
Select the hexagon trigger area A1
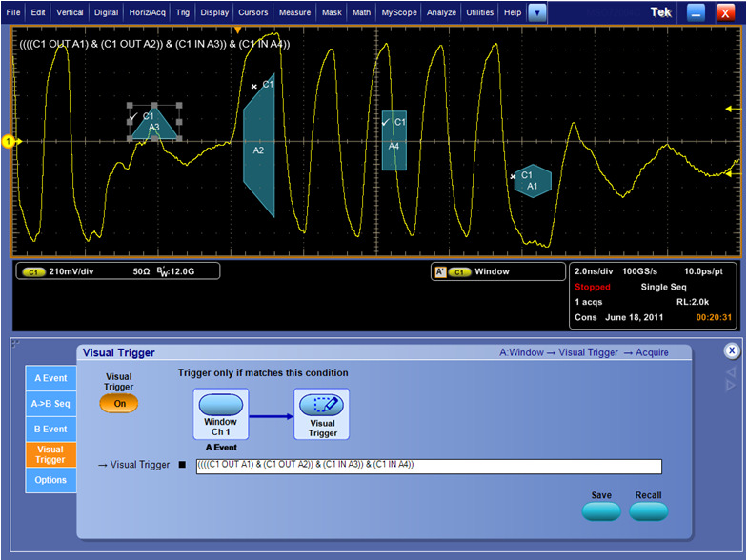[532, 181]
